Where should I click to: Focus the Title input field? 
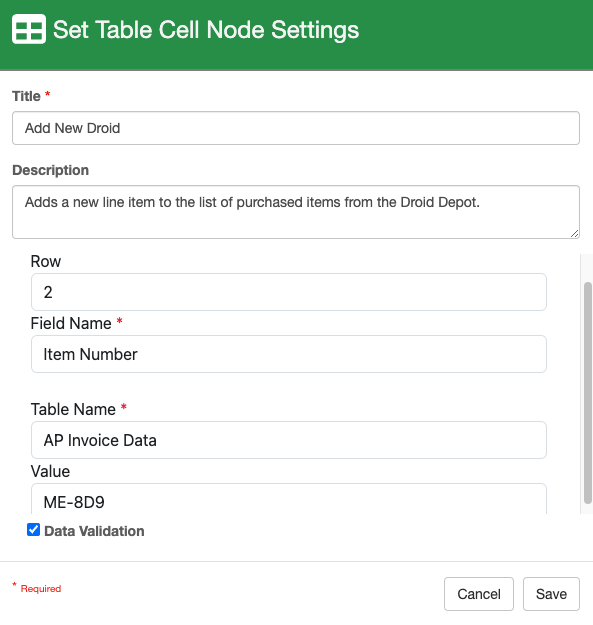tap(296, 128)
